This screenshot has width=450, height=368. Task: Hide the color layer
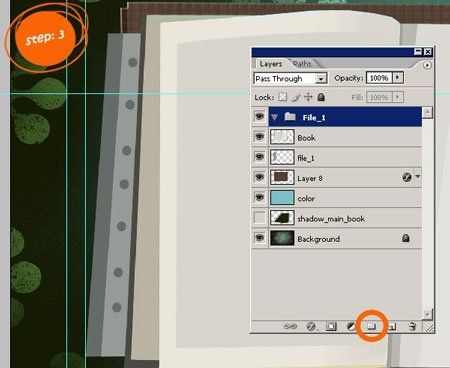[260, 198]
